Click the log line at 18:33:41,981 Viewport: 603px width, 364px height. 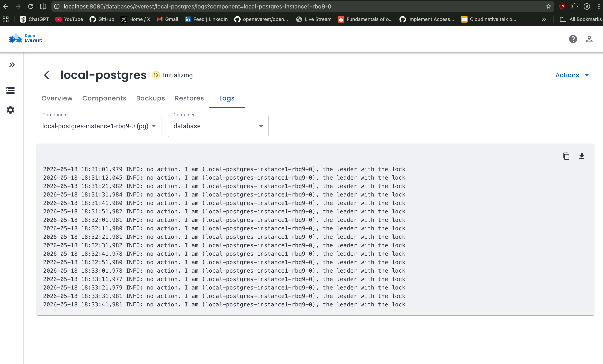[224, 305]
